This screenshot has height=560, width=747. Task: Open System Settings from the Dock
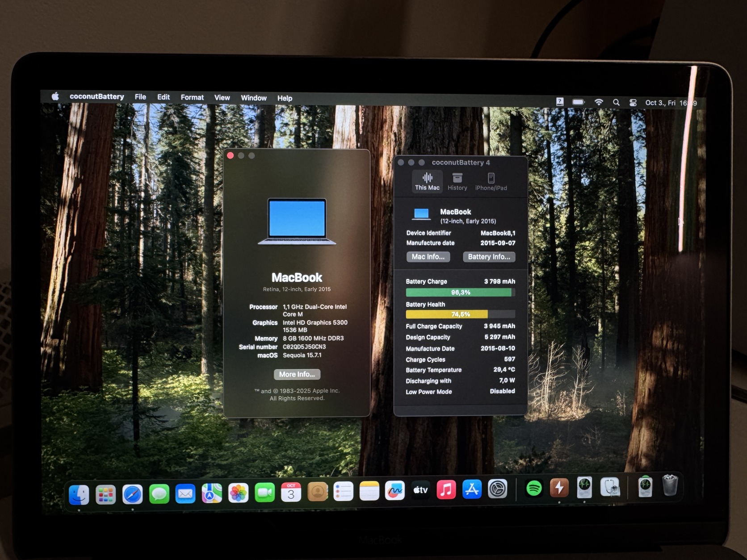pyautogui.click(x=497, y=489)
